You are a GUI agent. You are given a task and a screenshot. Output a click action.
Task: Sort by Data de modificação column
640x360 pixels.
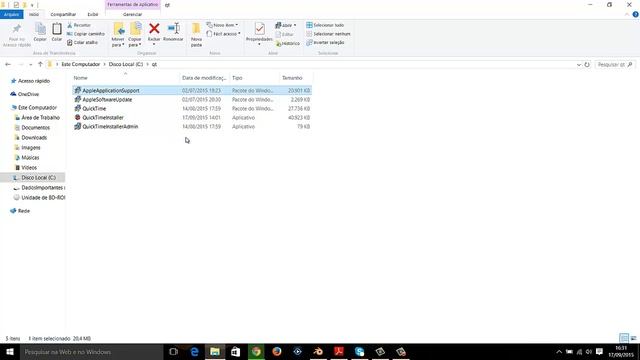point(204,78)
